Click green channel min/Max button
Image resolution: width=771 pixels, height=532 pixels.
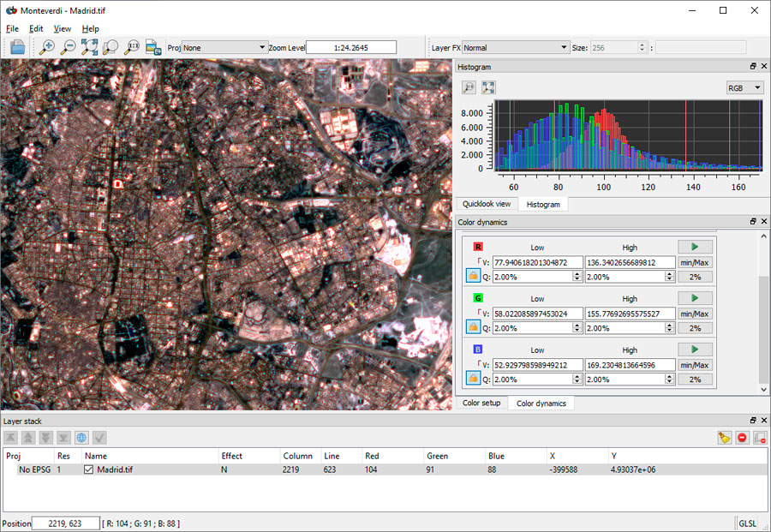(x=695, y=314)
